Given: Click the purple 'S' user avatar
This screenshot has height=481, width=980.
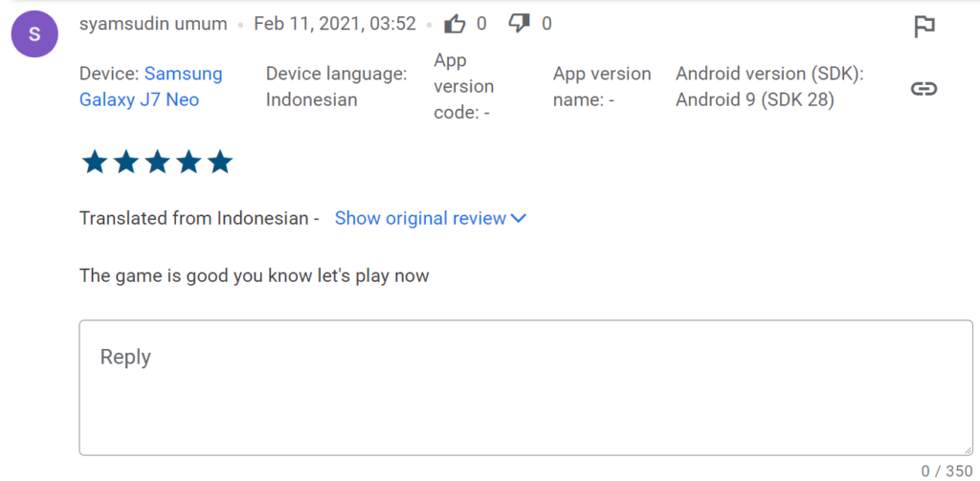Looking at the screenshot, I should [x=34, y=35].
